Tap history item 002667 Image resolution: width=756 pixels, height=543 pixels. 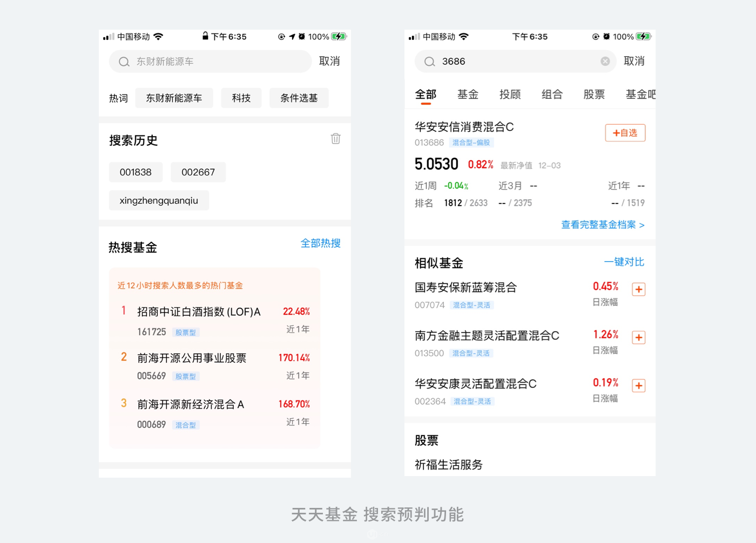click(198, 172)
